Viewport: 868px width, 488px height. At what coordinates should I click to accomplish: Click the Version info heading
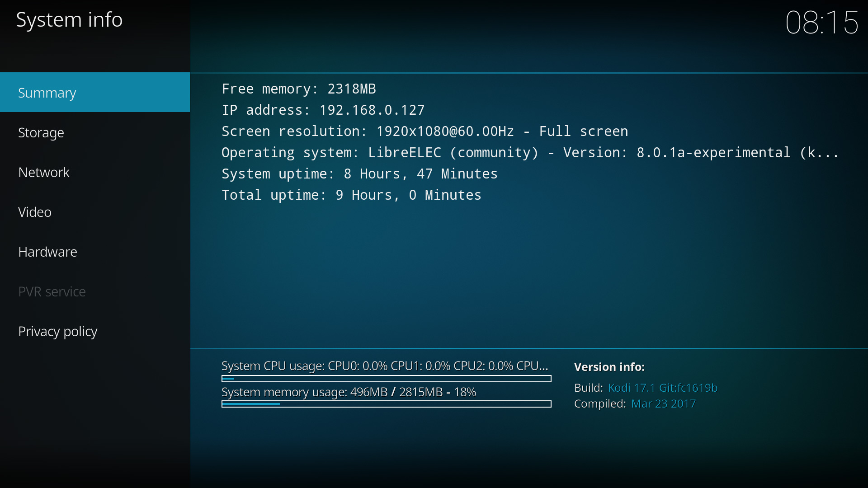(x=609, y=367)
